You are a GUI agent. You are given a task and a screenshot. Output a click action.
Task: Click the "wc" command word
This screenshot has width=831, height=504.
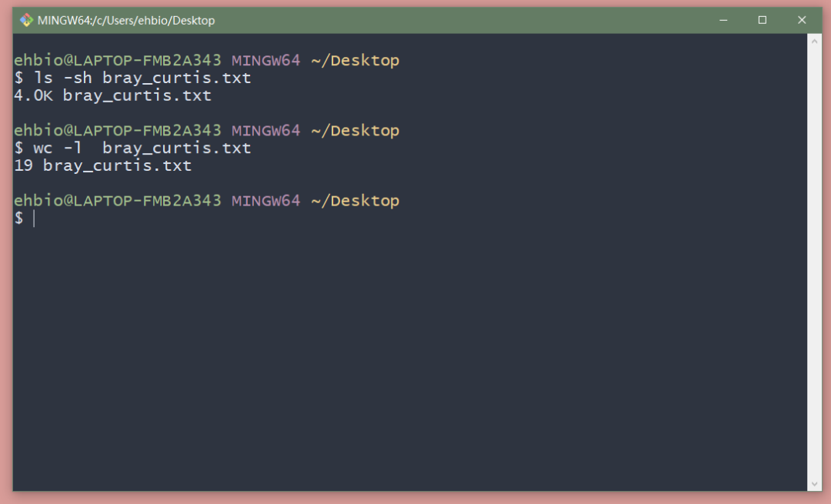pos(43,148)
